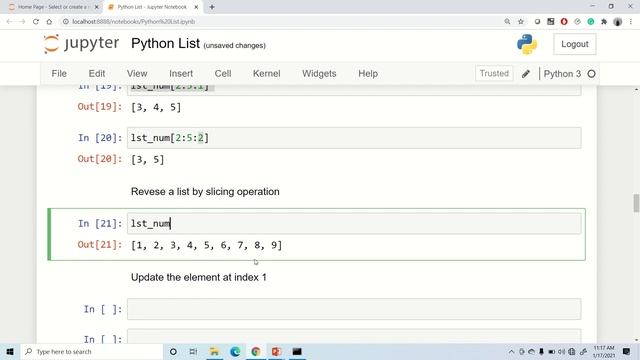Screen dimensions: 640x360
Task: Go forward in browser history
Action: pyautogui.click(x=22, y=22)
